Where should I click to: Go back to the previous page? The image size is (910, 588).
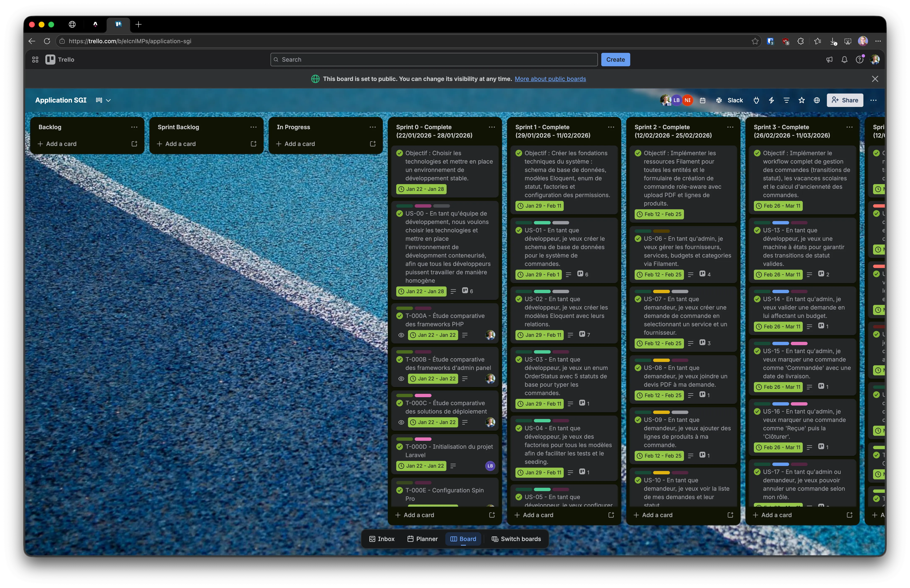32,41
